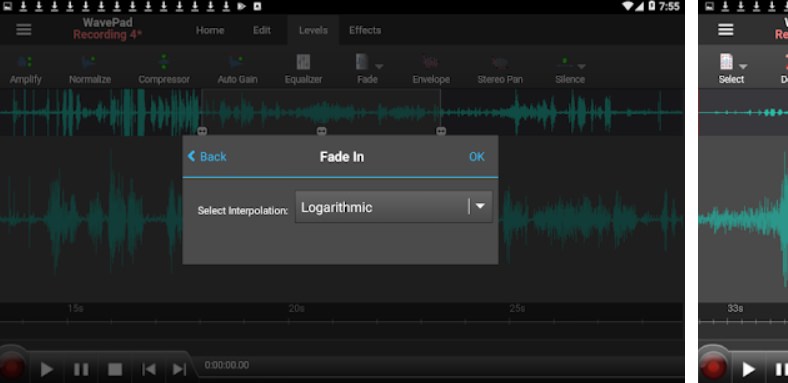
Task: Confirm Fade In with OK
Action: click(x=476, y=157)
